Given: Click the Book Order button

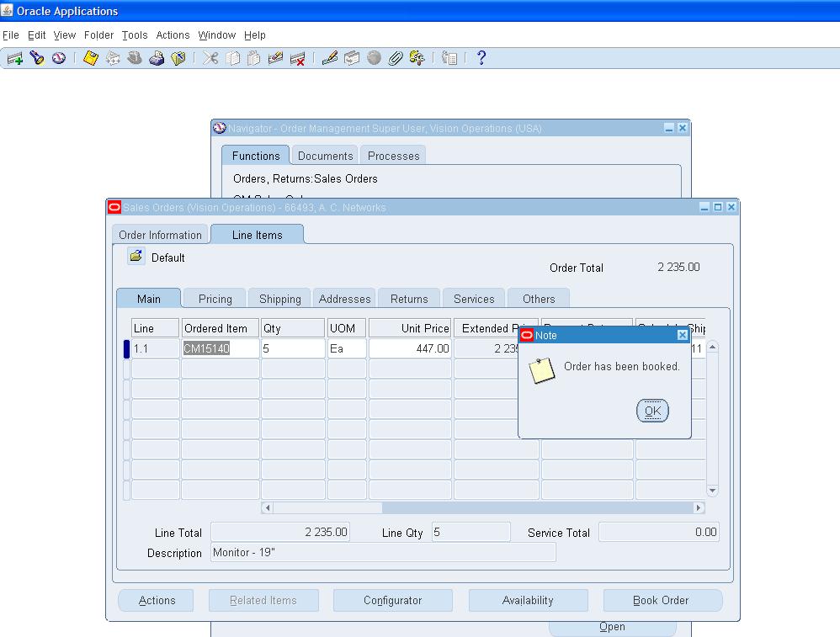Looking at the screenshot, I should pyautogui.click(x=662, y=600).
